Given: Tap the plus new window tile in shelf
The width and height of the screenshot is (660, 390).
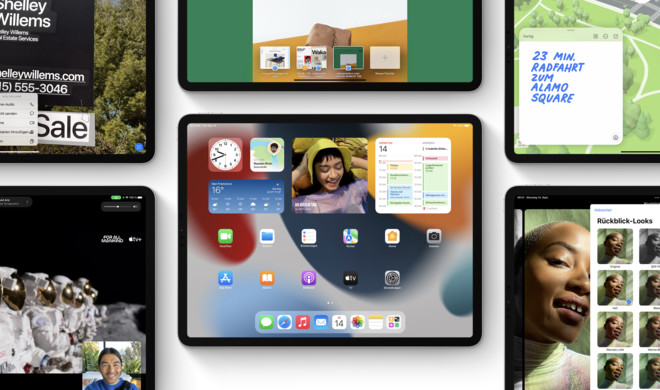Looking at the screenshot, I should (385, 58).
